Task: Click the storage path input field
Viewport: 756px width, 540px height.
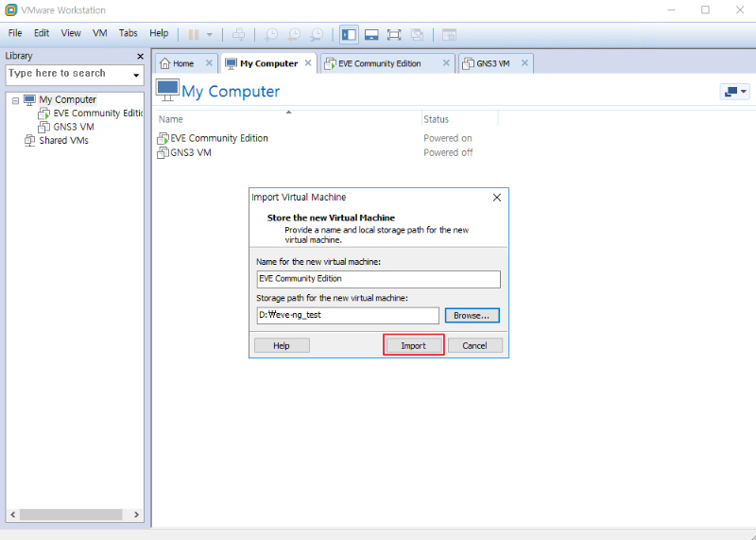Action: coord(347,316)
